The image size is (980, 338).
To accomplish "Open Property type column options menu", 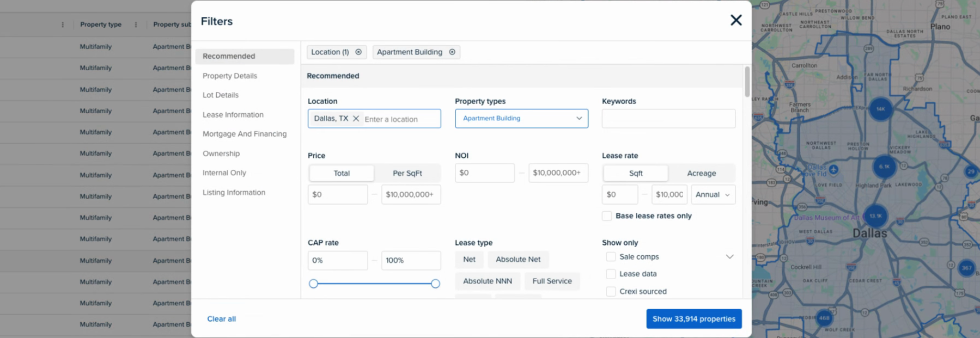I will tap(136, 24).
